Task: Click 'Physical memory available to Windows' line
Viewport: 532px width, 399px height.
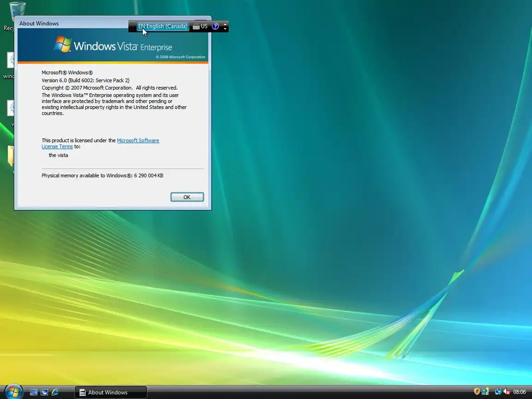Action: coord(103,175)
